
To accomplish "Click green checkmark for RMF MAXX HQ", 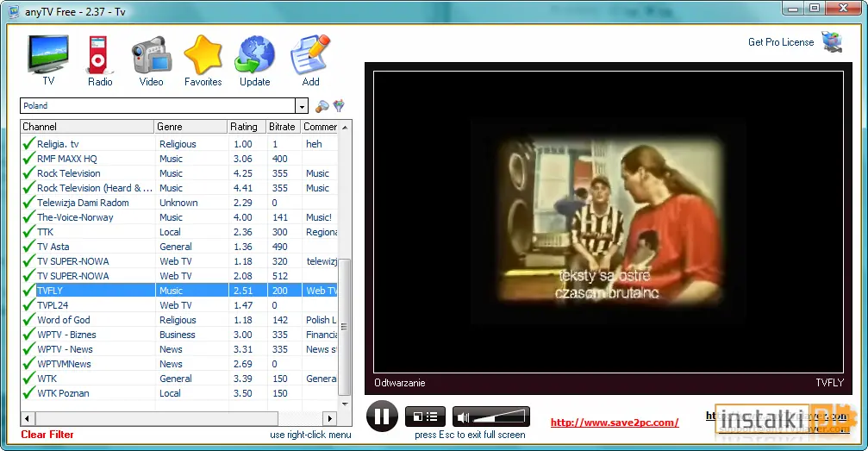I will [28, 159].
